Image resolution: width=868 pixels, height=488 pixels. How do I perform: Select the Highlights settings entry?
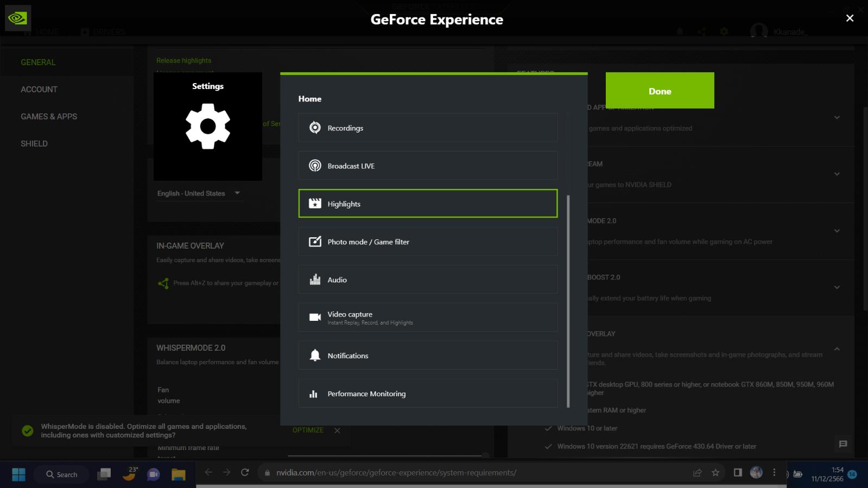(x=428, y=204)
